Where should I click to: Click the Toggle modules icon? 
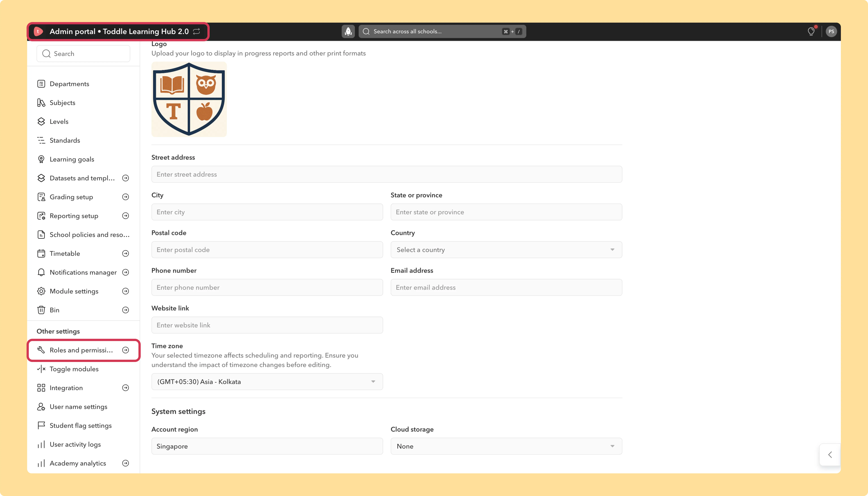pyautogui.click(x=41, y=369)
